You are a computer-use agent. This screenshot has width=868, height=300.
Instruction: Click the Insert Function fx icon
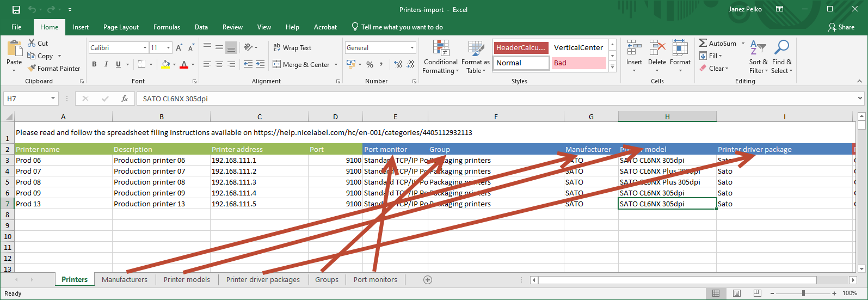(x=125, y=99)
